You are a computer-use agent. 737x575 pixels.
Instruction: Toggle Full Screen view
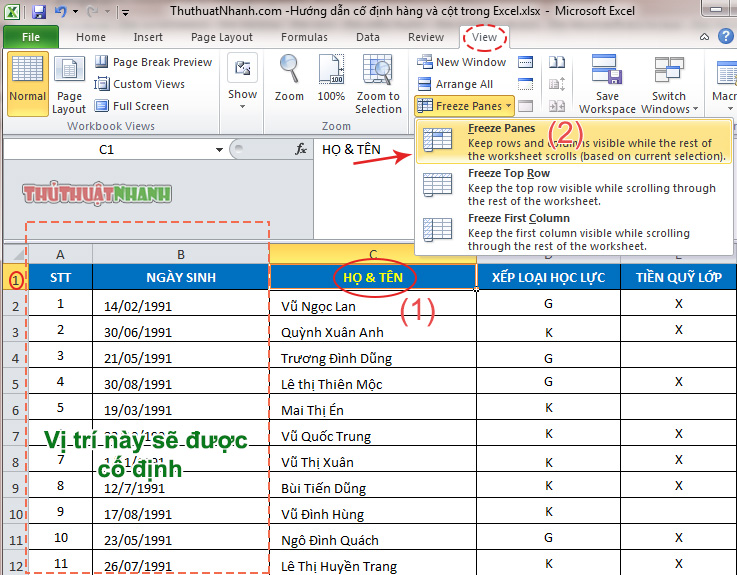pos(132,106)
